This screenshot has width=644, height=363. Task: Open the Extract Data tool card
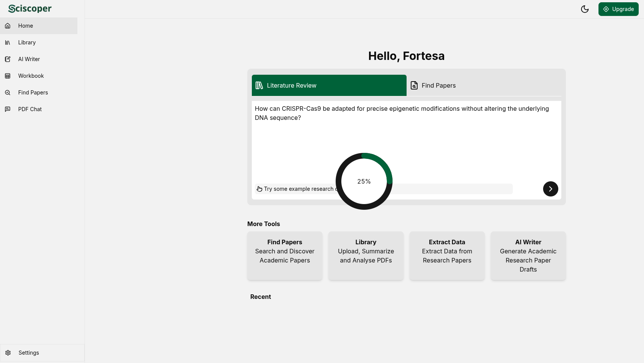[x=447, y=256]
